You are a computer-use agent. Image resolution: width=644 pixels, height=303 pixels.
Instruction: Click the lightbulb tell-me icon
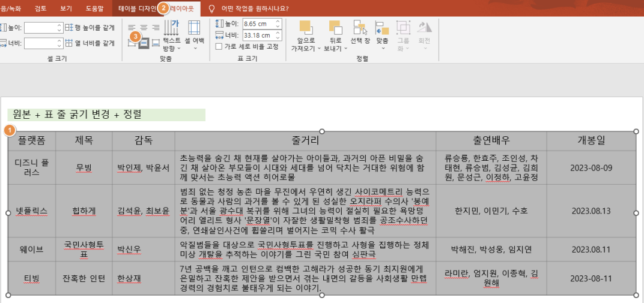coord(212,8)
